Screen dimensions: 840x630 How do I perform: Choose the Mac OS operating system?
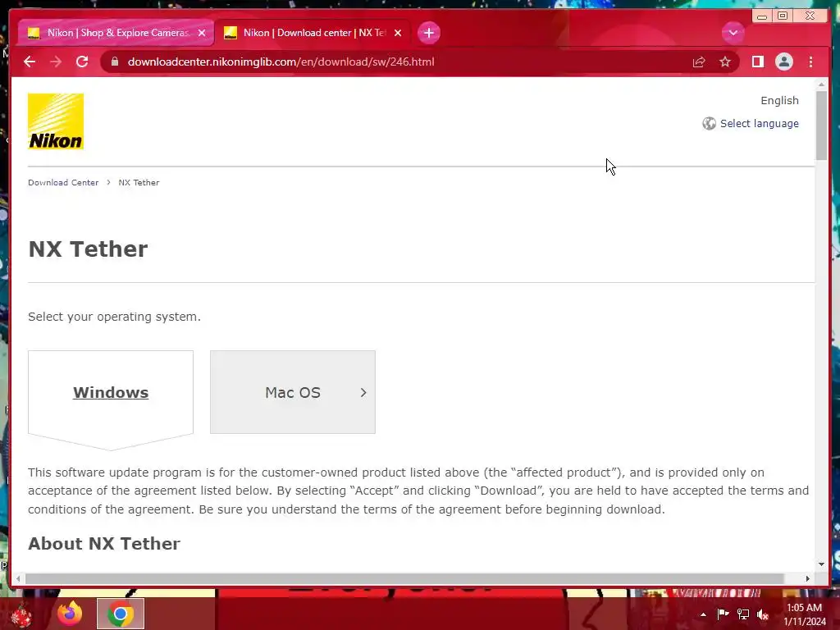point(293,392)
